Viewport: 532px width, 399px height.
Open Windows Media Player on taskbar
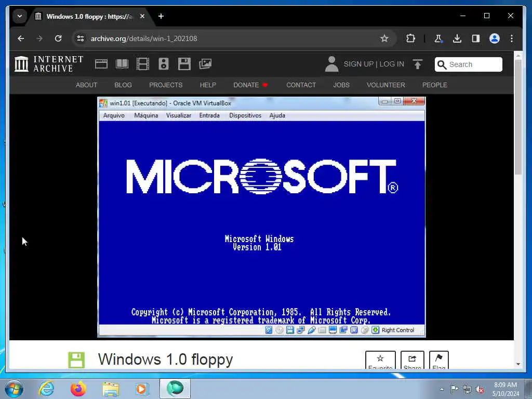142,389
